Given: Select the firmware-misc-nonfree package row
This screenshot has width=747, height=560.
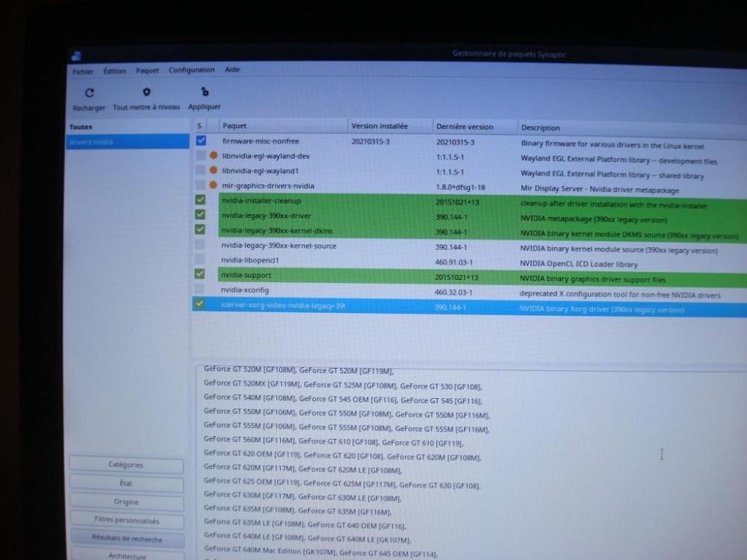Looking at the screenshot, I should [469, 143].
